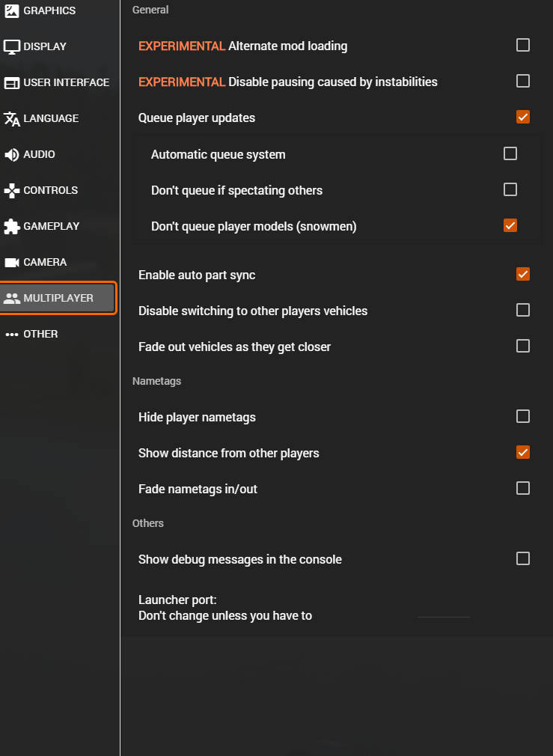Image resolution: width=553 pixels, height=756 pixels.
Task: Check Hide player nametags
Action: [522, 416]
